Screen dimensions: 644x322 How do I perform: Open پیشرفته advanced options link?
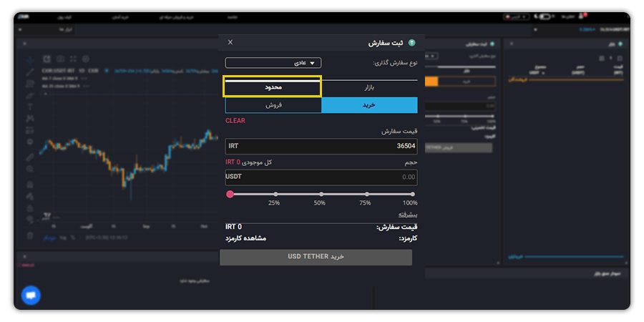coord(408,215)
